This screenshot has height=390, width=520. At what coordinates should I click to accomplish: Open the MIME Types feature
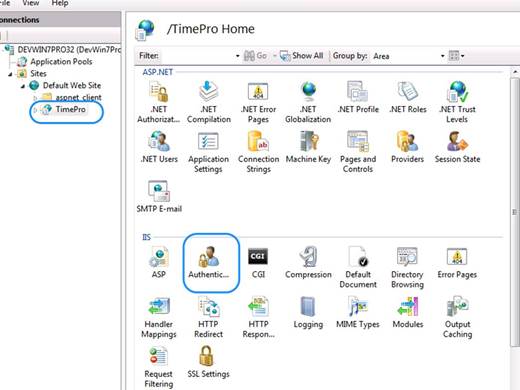click(358, 313)
